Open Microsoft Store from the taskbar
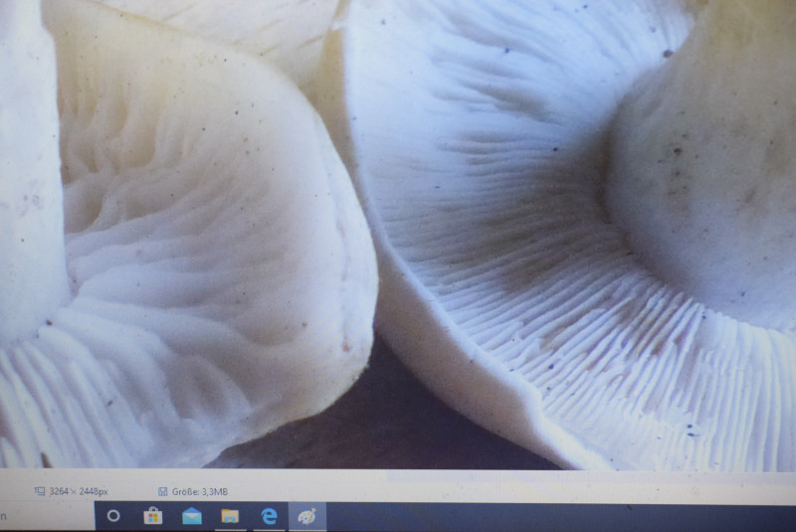Screen dimensions: 796x532 tap(152, 516)
